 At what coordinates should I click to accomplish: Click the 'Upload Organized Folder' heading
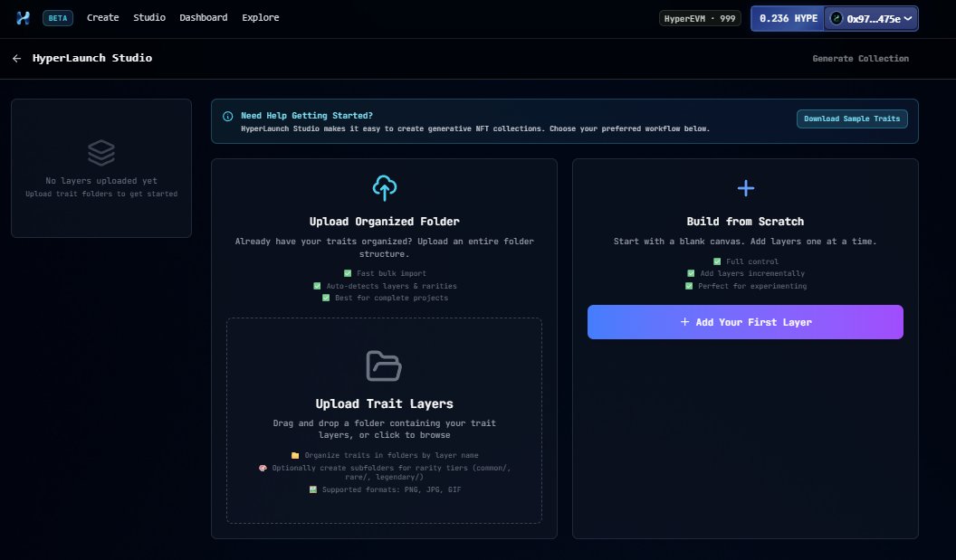[384, 222]
